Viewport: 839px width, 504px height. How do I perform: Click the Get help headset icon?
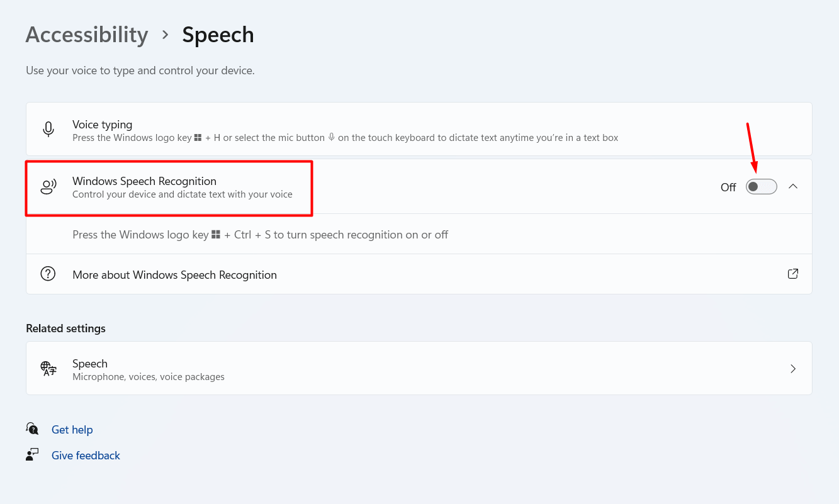32,429
